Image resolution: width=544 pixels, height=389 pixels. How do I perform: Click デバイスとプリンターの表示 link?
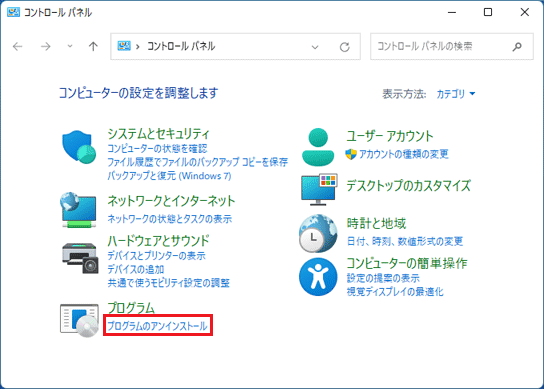click(156, 256)
